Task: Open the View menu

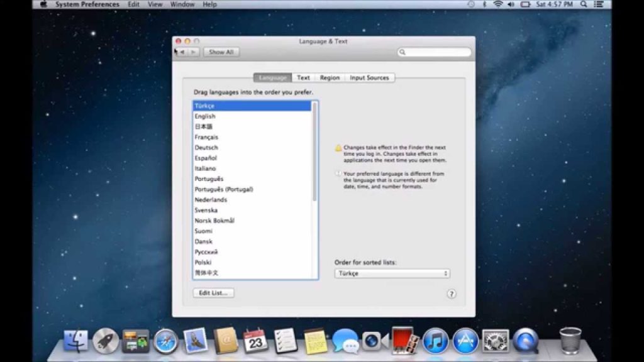Action: click(x=155, y=4)
